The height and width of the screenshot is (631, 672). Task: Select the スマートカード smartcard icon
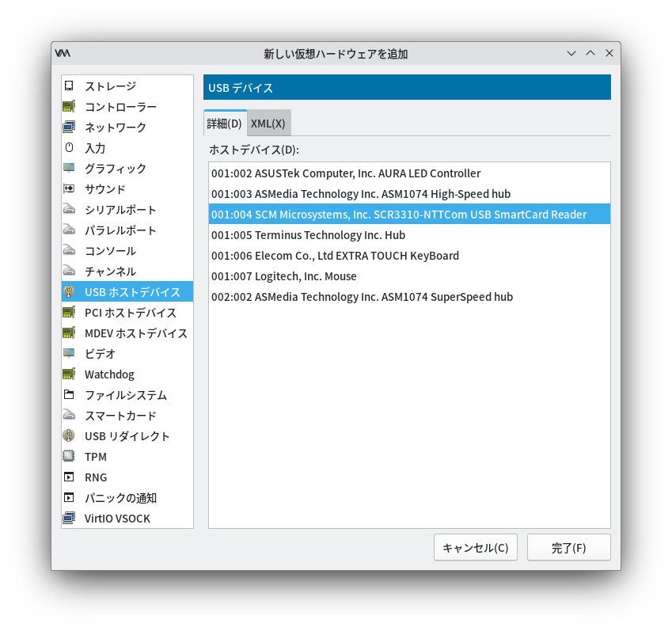click(69, 415)
